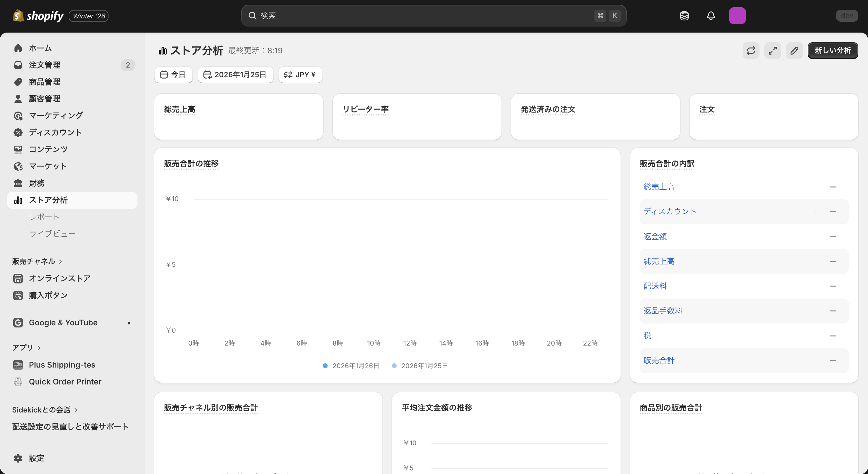
Task: Click the refresh icon to reload analytics
Action: pos(751,51)
